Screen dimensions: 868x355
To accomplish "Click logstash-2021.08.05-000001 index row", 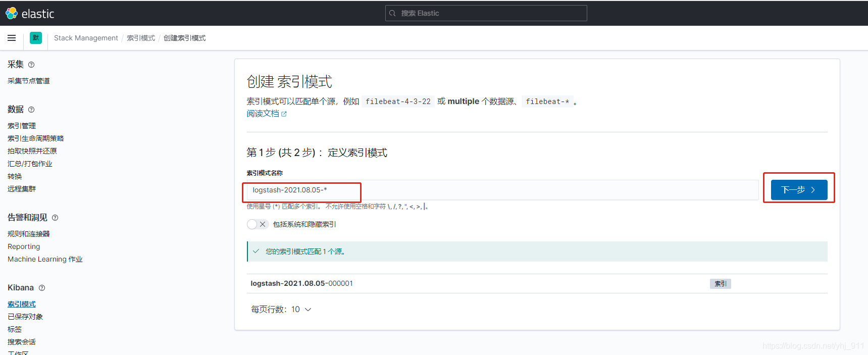I will pyautogui.click(x=537, y=283).
